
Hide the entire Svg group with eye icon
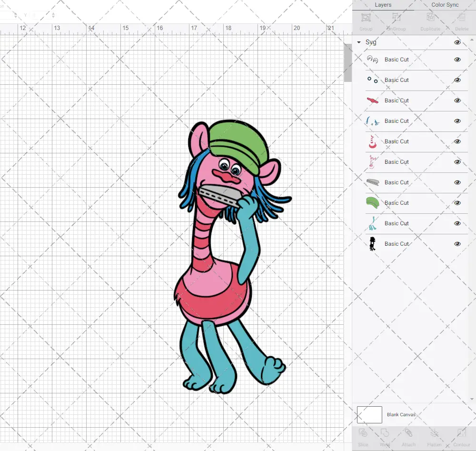click(457, 42)
